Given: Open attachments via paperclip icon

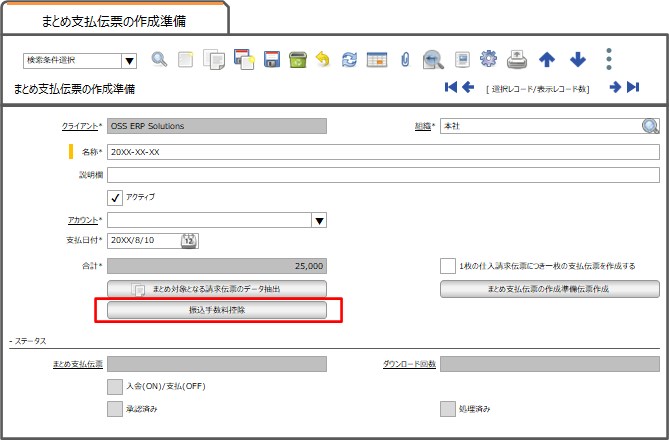Looking at the screenshot, I should point(405,59).
